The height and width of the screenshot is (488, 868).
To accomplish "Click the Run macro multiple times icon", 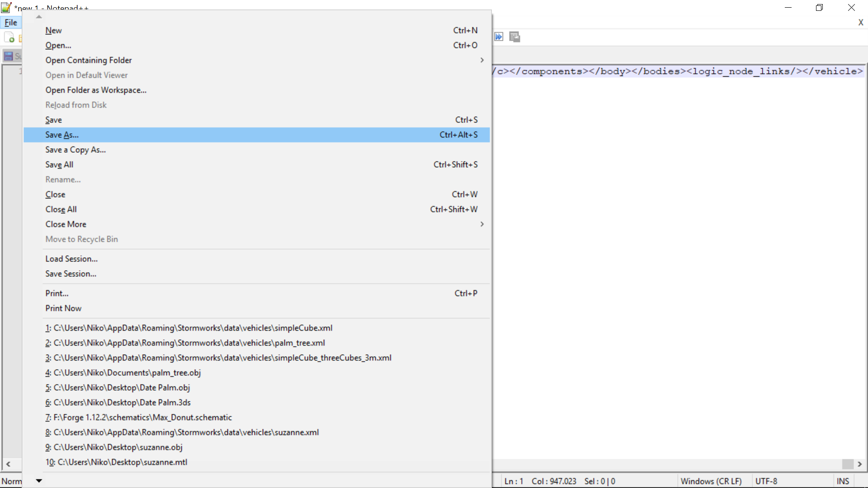I will (x=499, y=37).
